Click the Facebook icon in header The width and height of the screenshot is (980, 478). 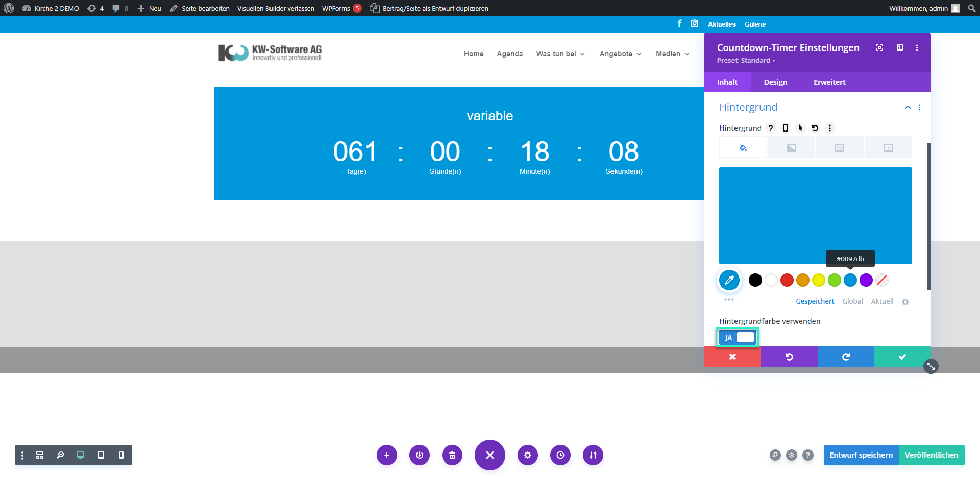tap(679, 24)
